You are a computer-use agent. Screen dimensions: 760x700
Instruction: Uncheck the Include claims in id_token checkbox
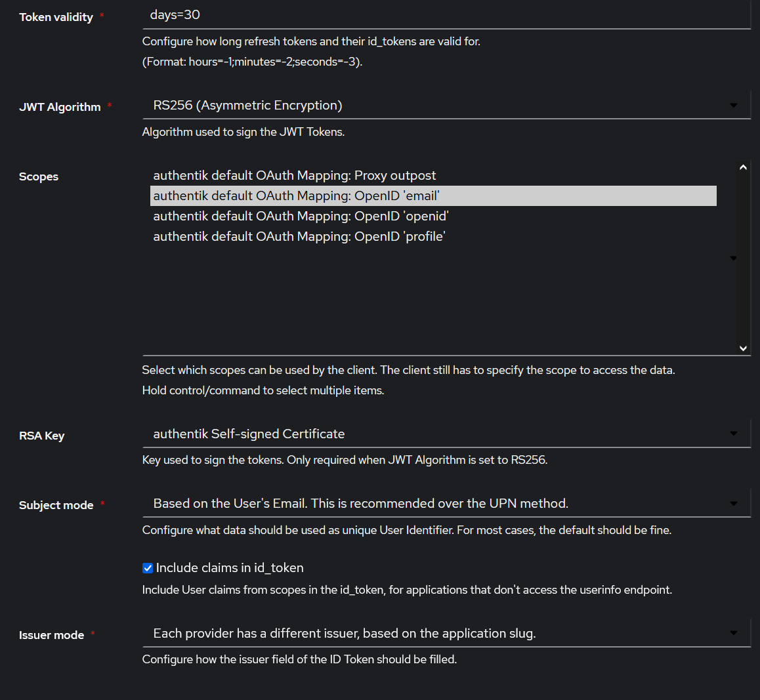click(x=147, y=567)
